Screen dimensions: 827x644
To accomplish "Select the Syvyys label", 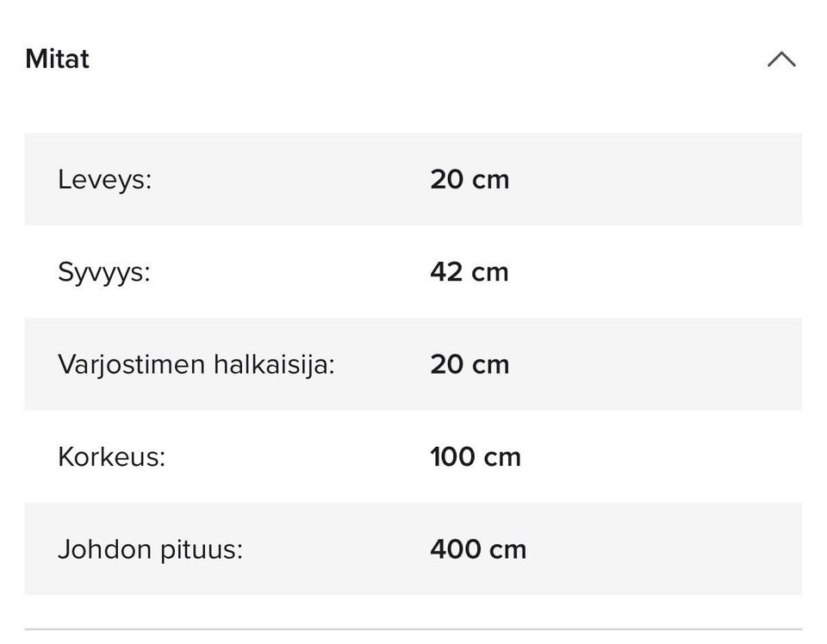I will (103, 272).
